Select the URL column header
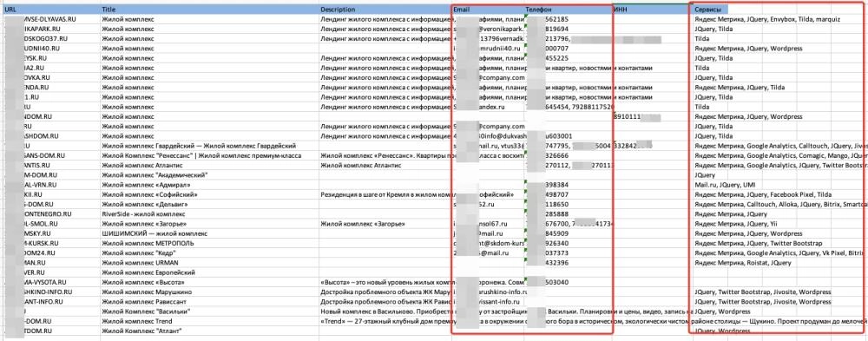The image size is (868, 341). pyautogui.click(x=51, y=10)
